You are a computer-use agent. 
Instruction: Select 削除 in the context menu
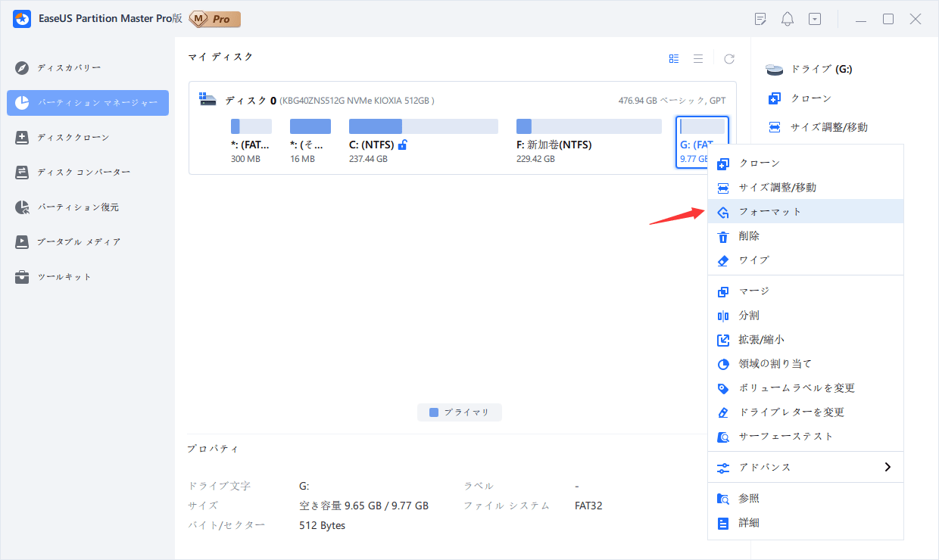pos(749,236)
